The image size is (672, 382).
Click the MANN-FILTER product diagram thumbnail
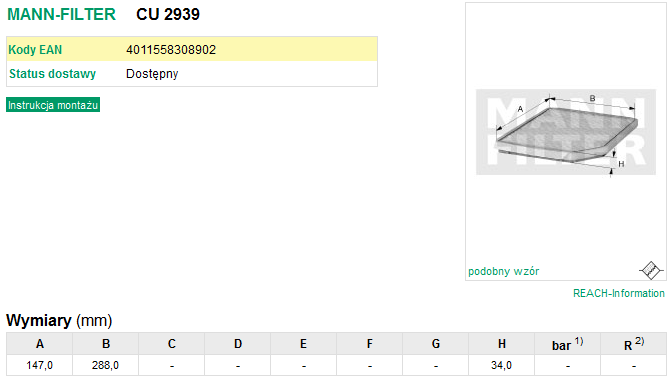[x=566, y=132]
